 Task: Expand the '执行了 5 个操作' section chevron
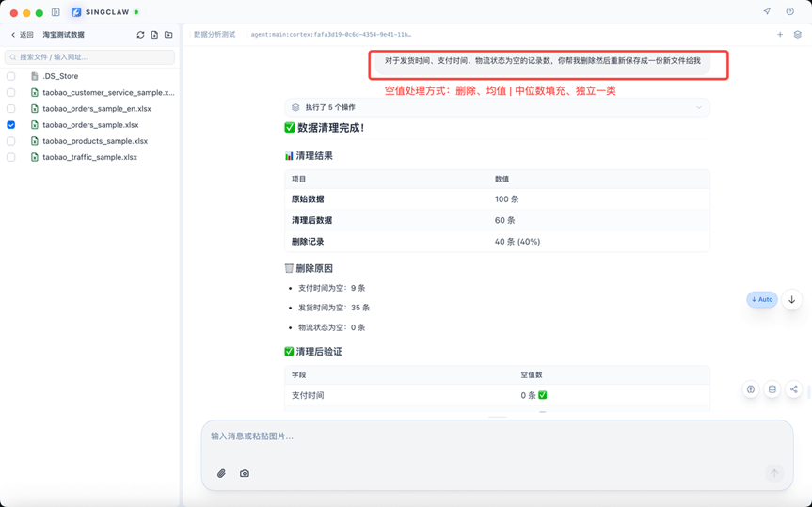[699, 108]
